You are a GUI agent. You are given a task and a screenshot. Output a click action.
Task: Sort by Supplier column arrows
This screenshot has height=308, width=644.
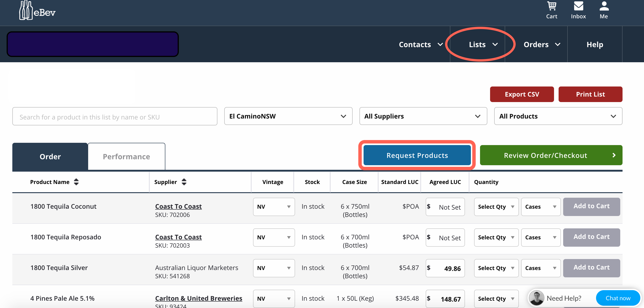coord(184,182)
